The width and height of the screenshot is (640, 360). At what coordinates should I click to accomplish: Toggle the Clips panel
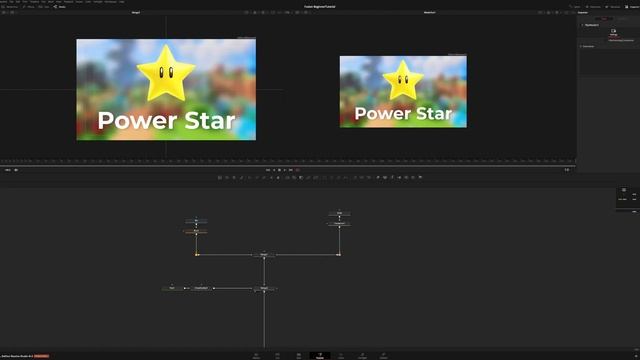click(x=43, y=7)
